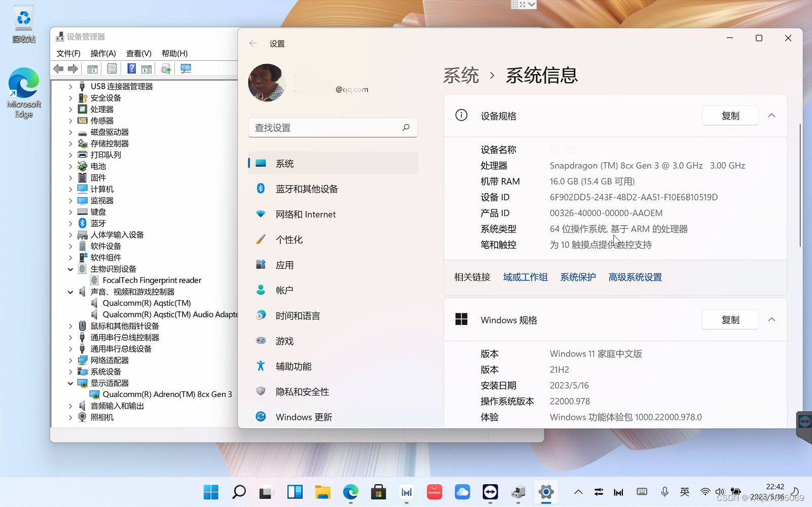Open 高级系统设置 link
The height and width of the screenshot is (507, 812).
coord(635,277)
